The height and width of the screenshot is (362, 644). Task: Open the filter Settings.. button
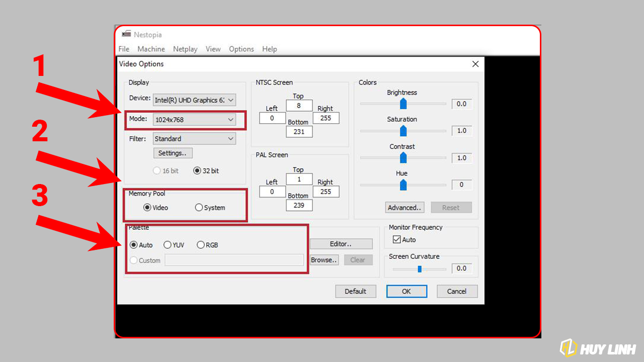click(173, 153)
